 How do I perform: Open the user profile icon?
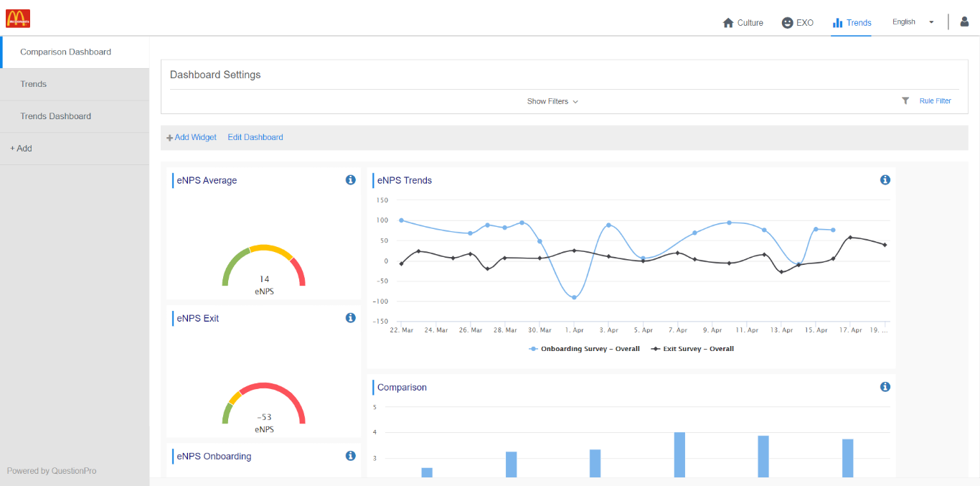[964, 22]
